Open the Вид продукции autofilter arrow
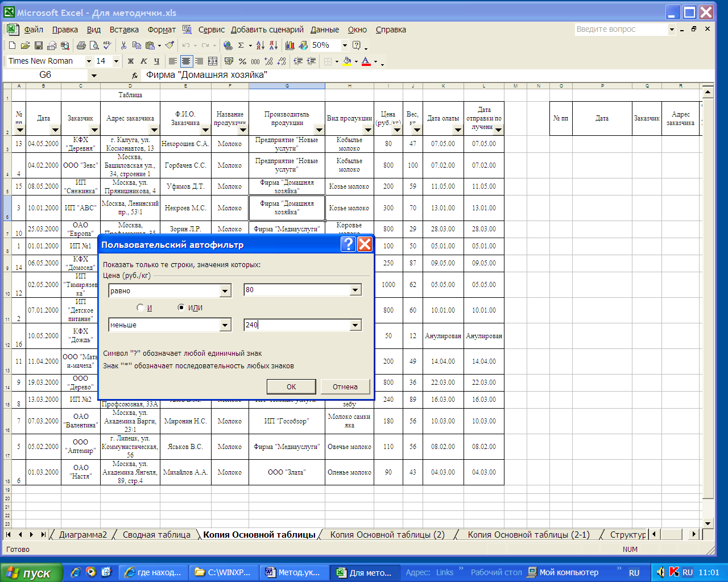Image resolution: width=728 pixels, height=582 pixels. pos(368,130)
